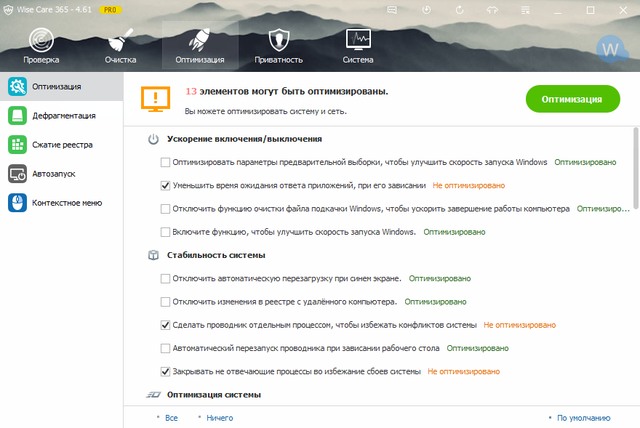Select the Оптимизация rocket icon
640x428 pixels.
click(200, 40)
